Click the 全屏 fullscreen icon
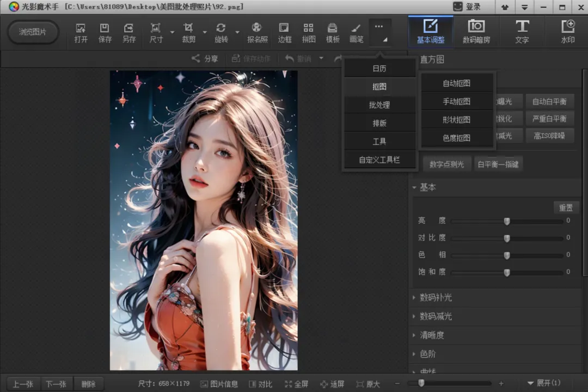588x392 pixels. click(288, 384)
